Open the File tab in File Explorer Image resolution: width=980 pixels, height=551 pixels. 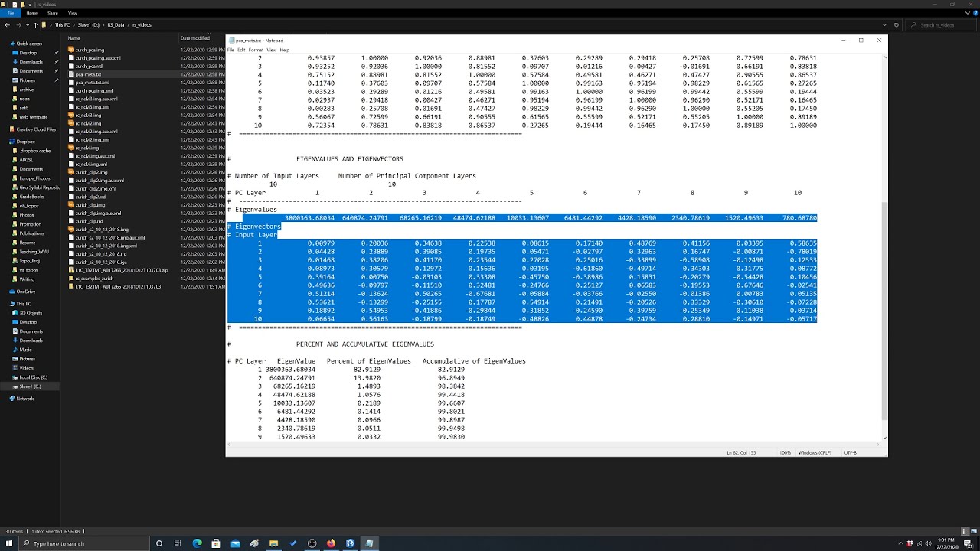click(x=11, y=13)
